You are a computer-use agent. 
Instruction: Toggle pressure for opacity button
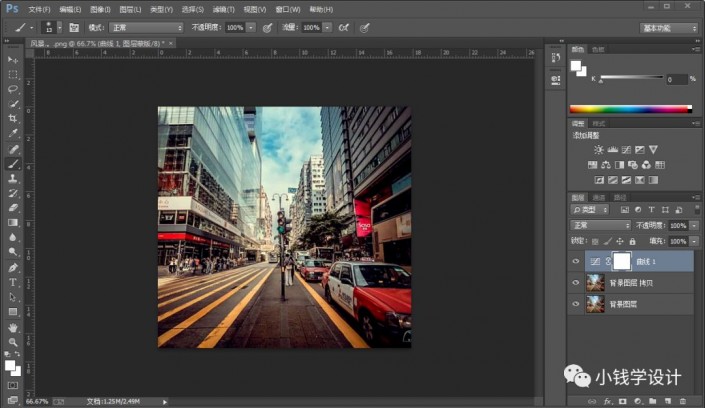[x=267, y=28]
